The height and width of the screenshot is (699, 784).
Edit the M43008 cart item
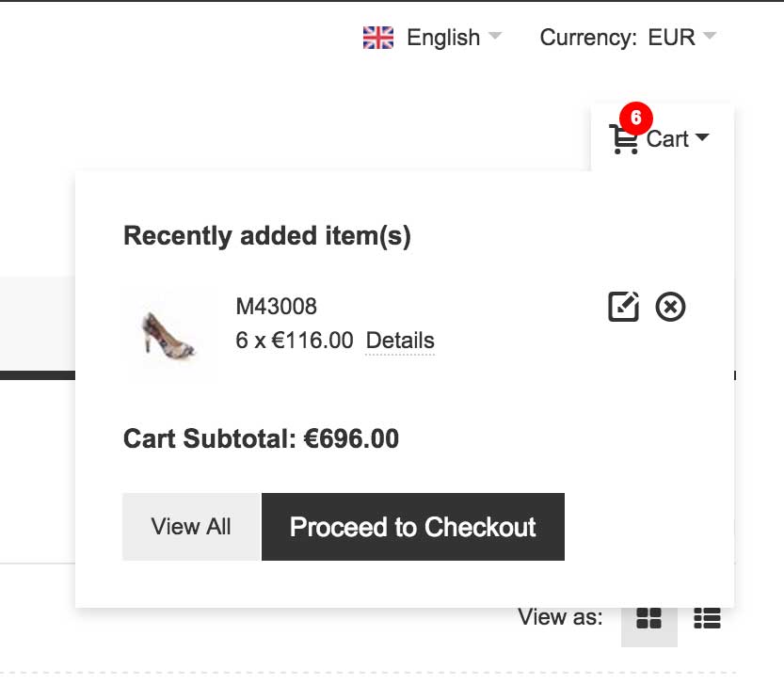tap(623, 307)
